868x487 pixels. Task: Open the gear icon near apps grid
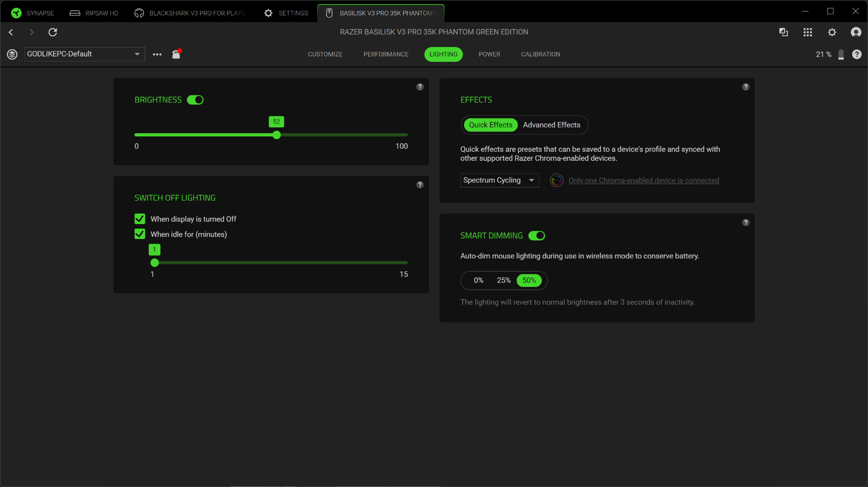[832, 32]
